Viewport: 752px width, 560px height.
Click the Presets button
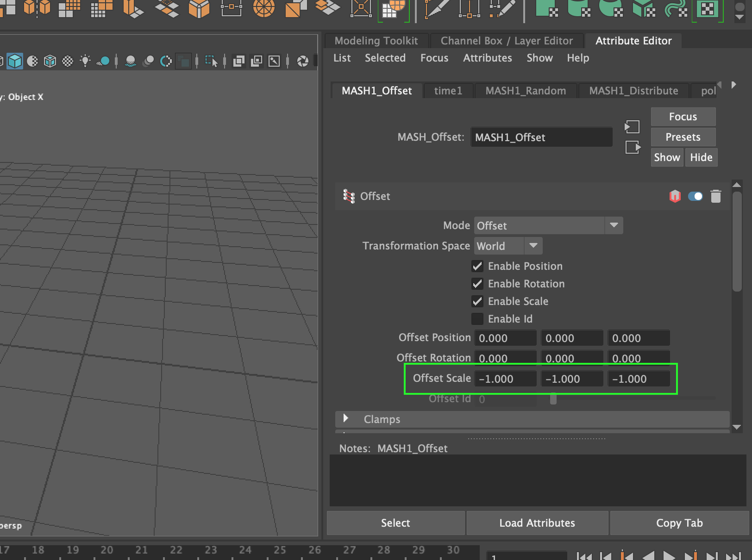pyautogui.click(x=683, y=137)
